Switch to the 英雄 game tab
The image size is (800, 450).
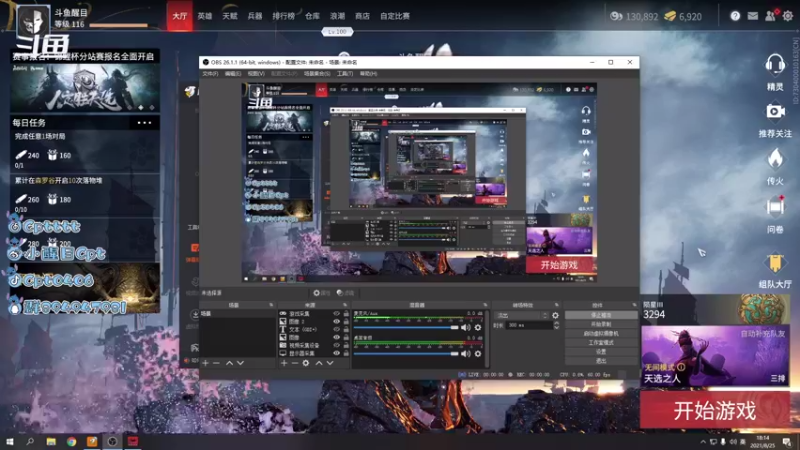coord(205,16)
